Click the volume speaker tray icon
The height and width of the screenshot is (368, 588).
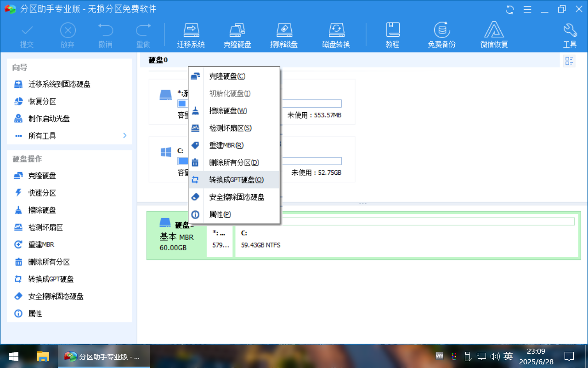495,356
